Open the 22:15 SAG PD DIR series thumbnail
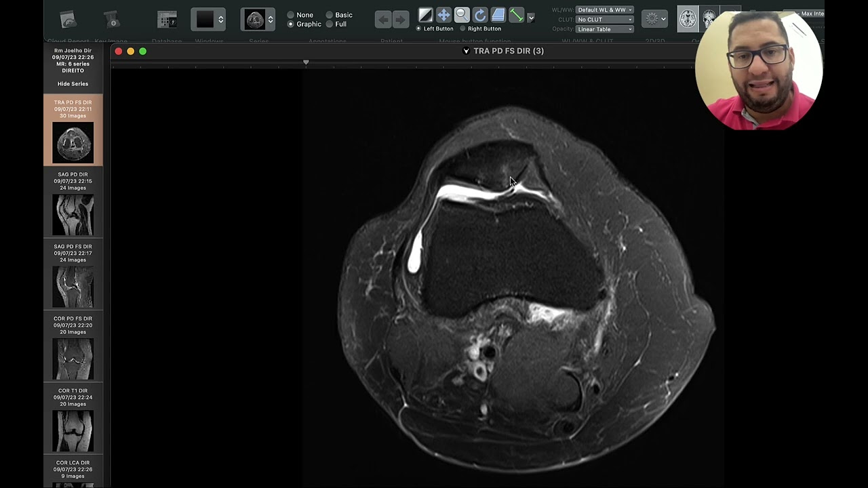Screen dimensions: 868x488 point(73,203)
